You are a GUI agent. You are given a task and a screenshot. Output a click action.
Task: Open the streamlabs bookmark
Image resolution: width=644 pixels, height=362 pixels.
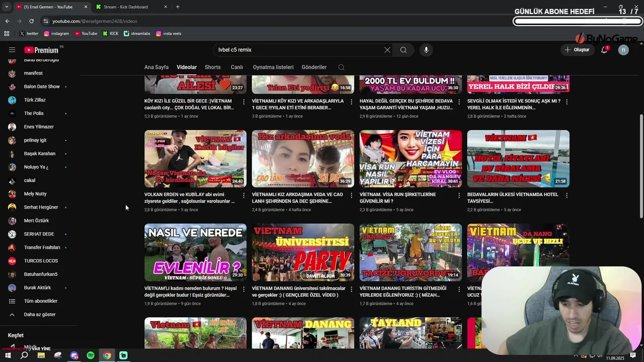(x=137, y=34)
